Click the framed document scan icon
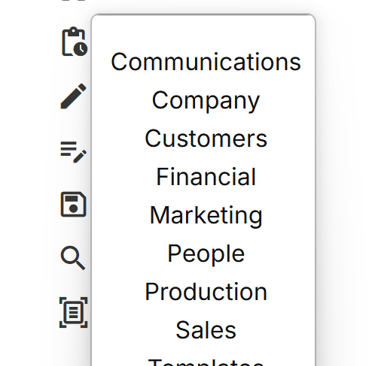Viewport: 375px width, 366px height. pyautogui.click(x=73, y=312)
